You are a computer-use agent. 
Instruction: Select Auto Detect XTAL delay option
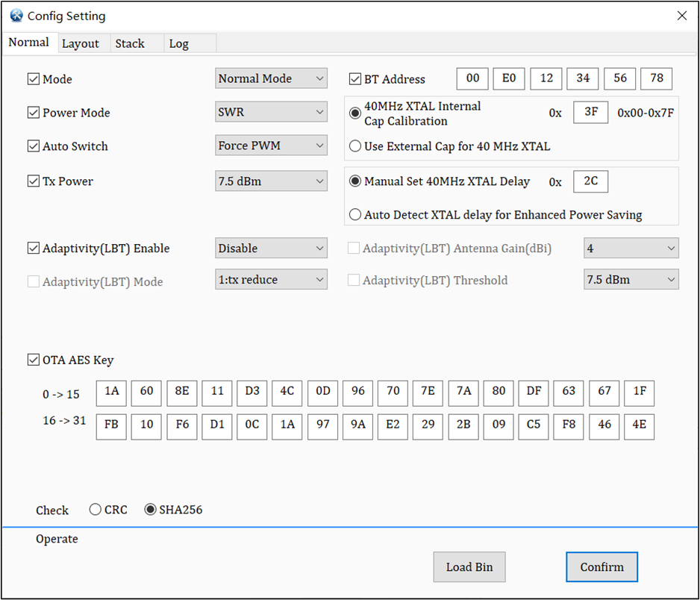[x=354, y=214]
